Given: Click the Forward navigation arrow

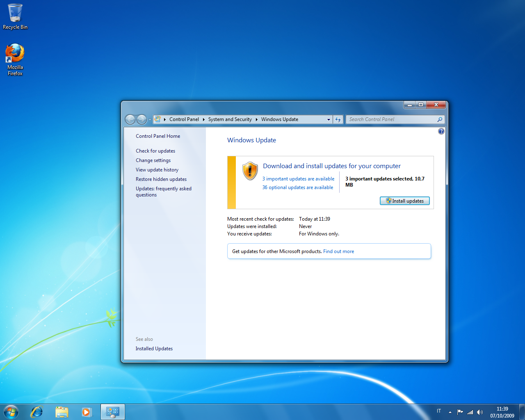Looking at the screenshot, I should pos(142,119).
